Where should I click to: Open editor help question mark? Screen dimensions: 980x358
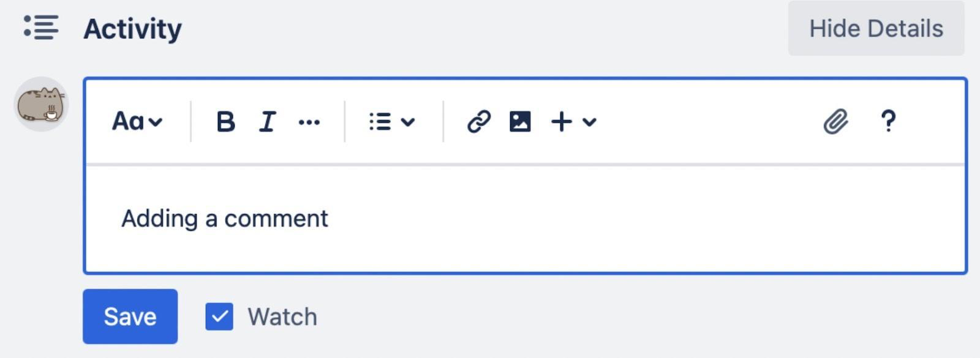click(x=888, y=121)
